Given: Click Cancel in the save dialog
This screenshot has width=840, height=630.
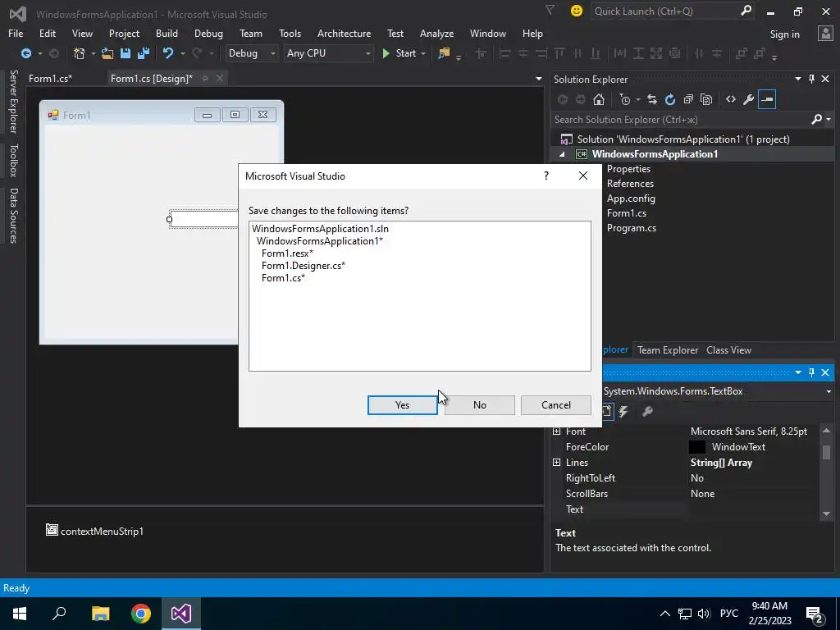Looking at the screenshot, I should pos(556,405).
